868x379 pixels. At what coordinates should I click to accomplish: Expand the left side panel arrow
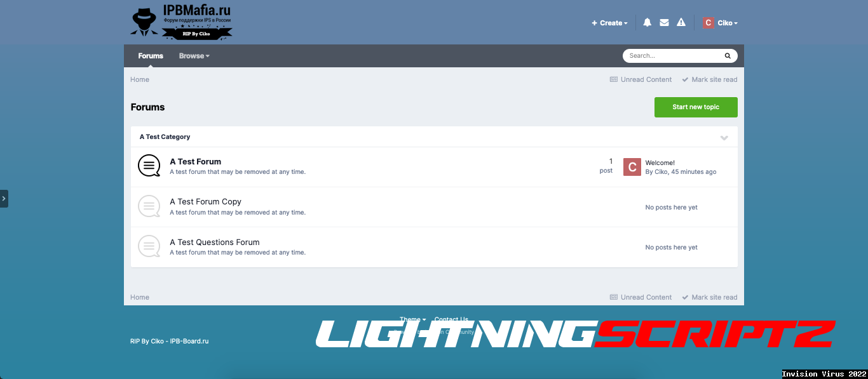pos(4,199)
